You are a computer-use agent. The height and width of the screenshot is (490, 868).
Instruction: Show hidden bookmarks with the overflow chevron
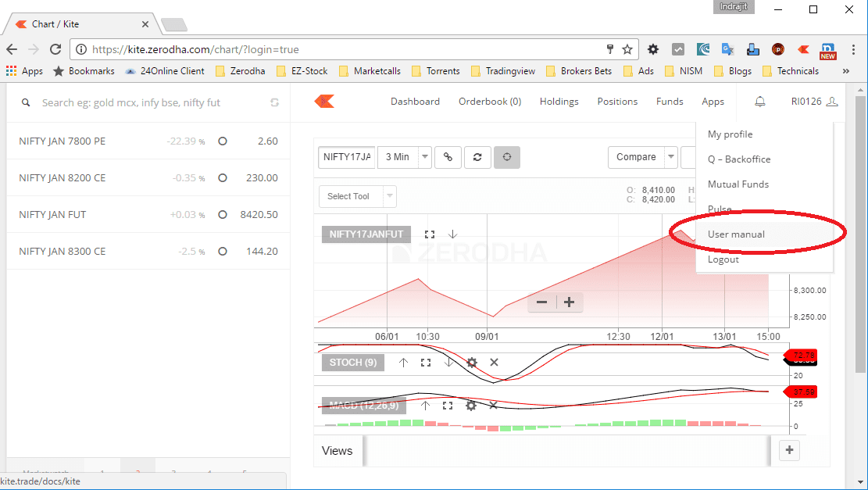(x=846, y=71)
